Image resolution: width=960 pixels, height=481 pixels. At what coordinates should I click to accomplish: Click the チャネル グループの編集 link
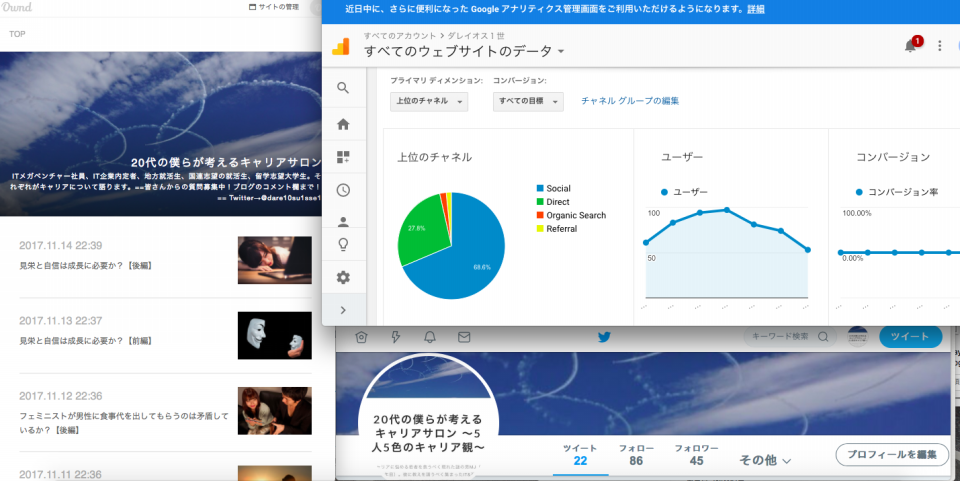[x=629, y=101]
